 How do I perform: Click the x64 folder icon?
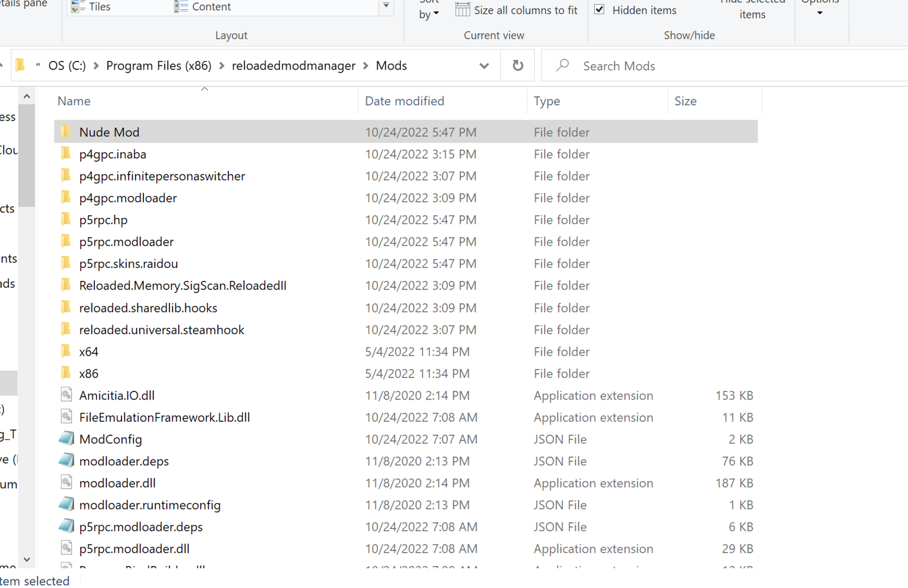click(66, 351)
